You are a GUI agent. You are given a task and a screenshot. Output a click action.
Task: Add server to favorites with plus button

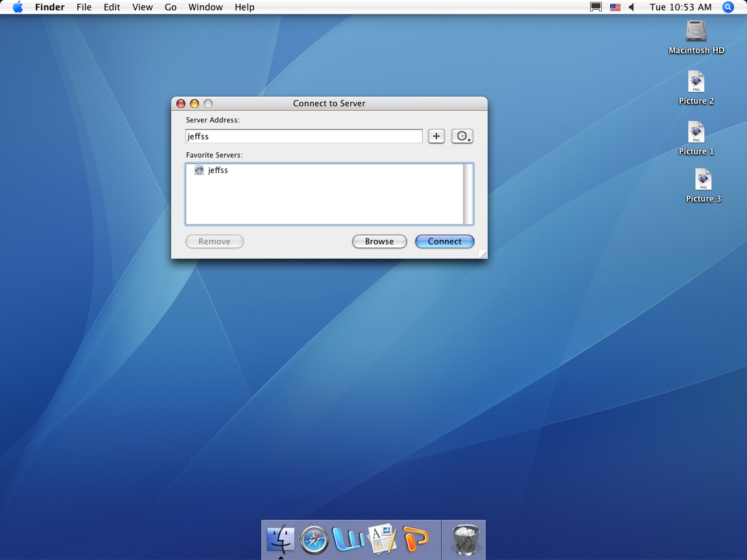[x=436, y=136]
